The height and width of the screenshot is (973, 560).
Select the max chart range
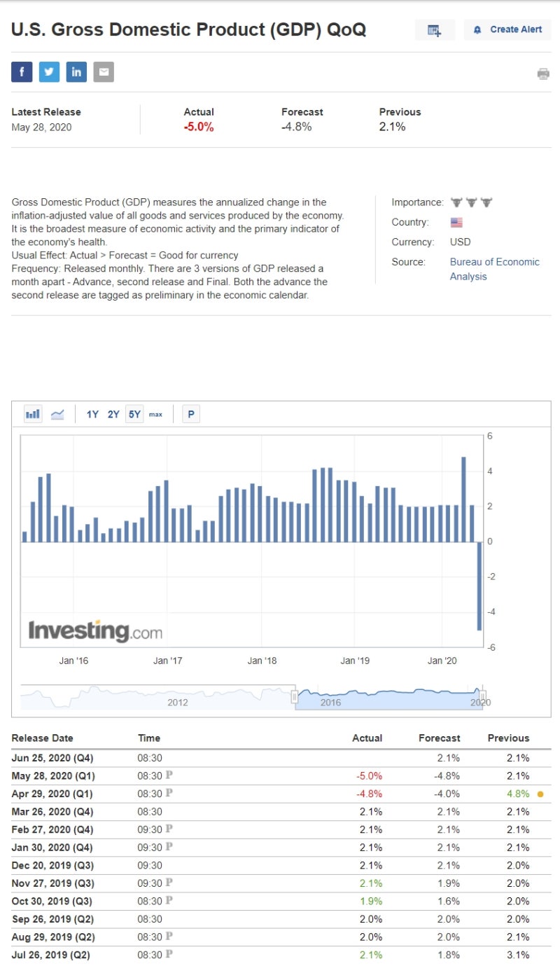tap(155, 414)
